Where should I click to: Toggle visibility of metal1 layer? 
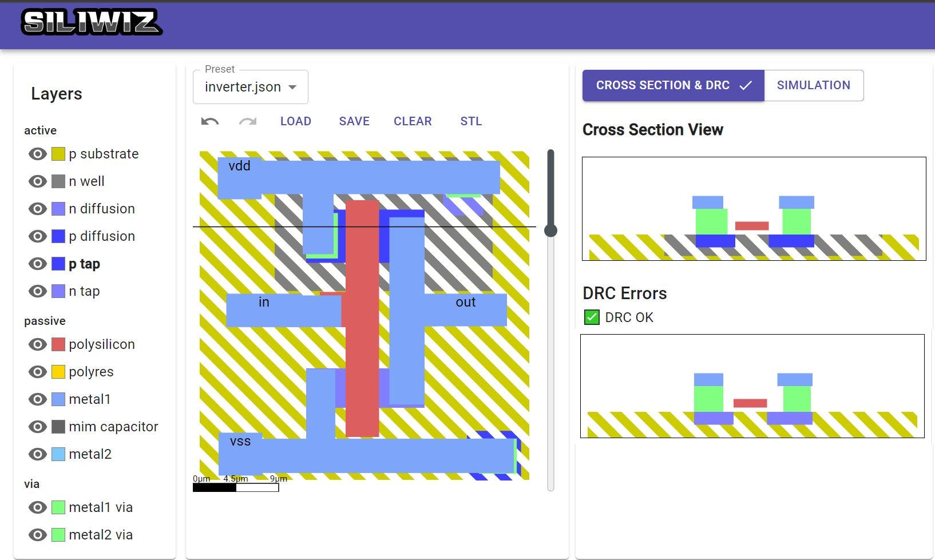point(37,399)
